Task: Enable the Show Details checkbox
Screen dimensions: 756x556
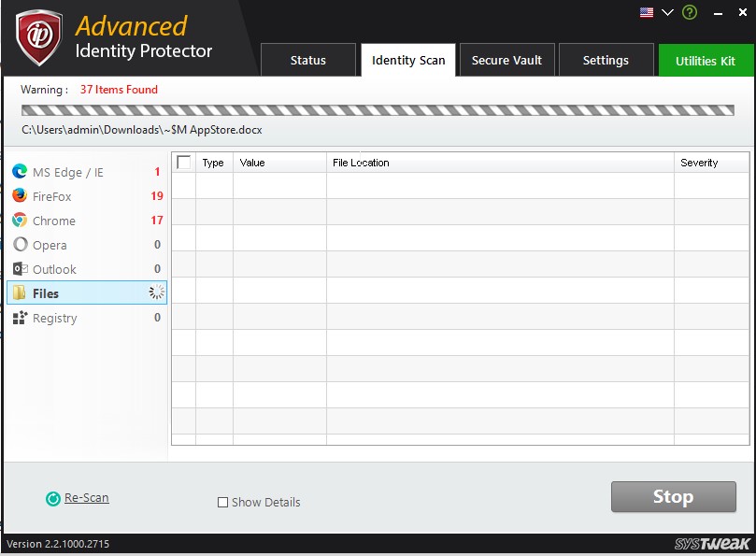Action: [222, 503]
